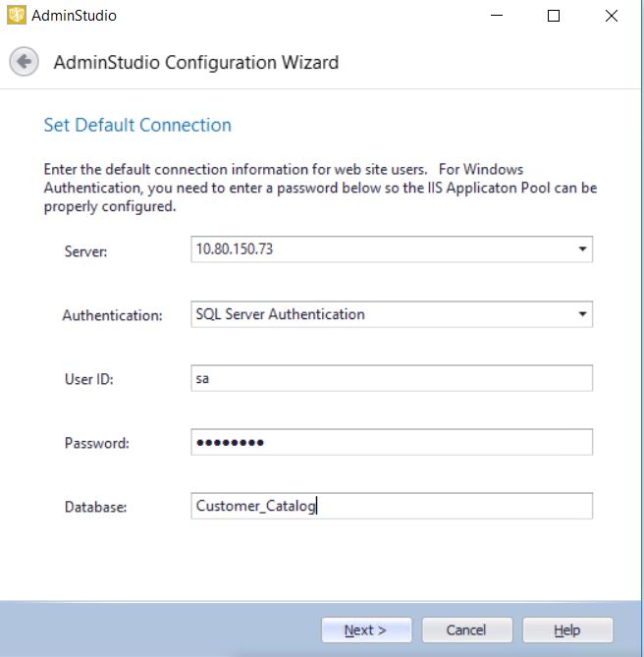Click the AdminStudio title bar text
Viewport: 644px width, 657px height.
pos(74,16)
